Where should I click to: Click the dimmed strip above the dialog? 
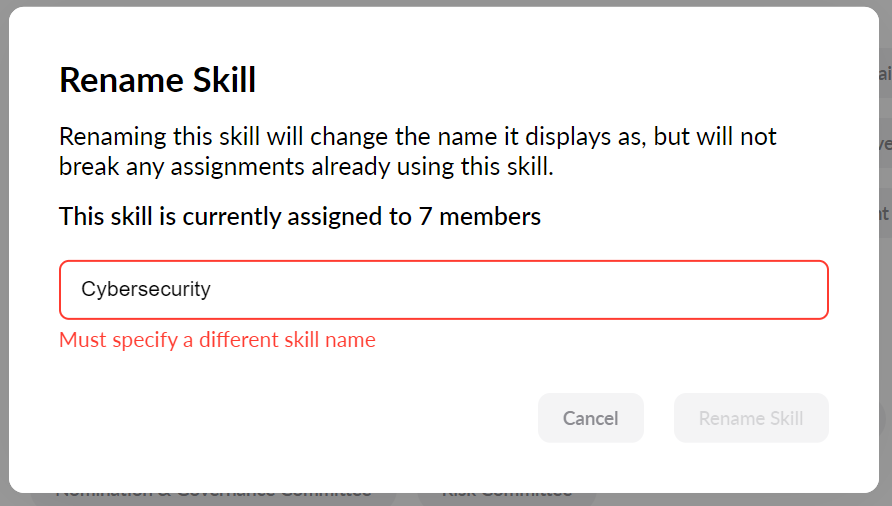pyautogui.click(x=446, y=3)
